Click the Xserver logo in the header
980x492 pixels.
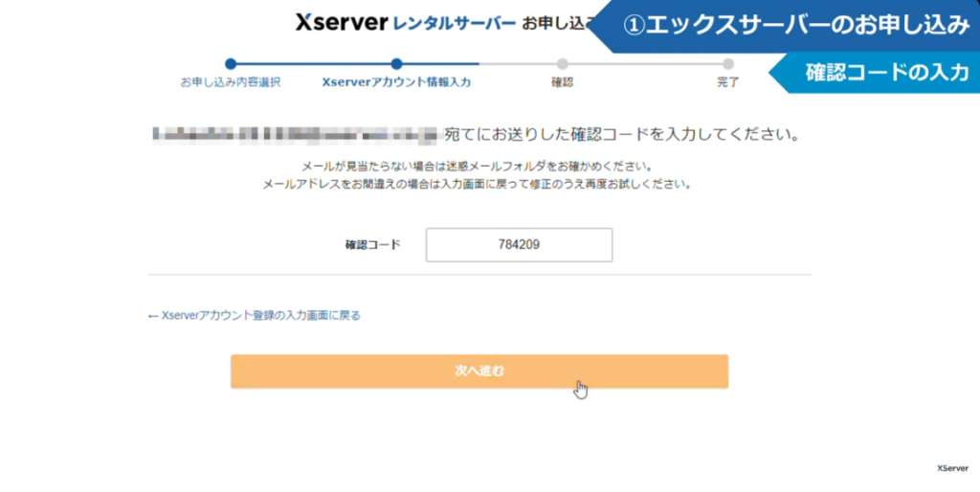pos(341,23)
